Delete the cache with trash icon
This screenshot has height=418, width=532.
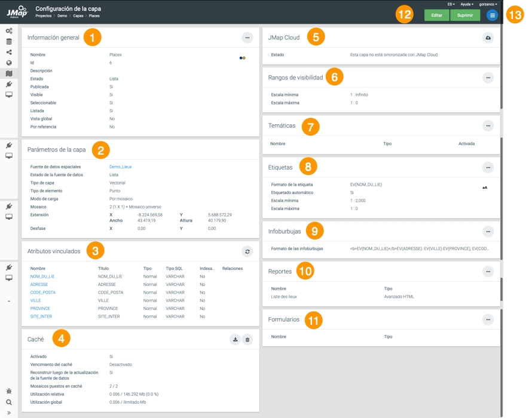click(x=247, y=339)
